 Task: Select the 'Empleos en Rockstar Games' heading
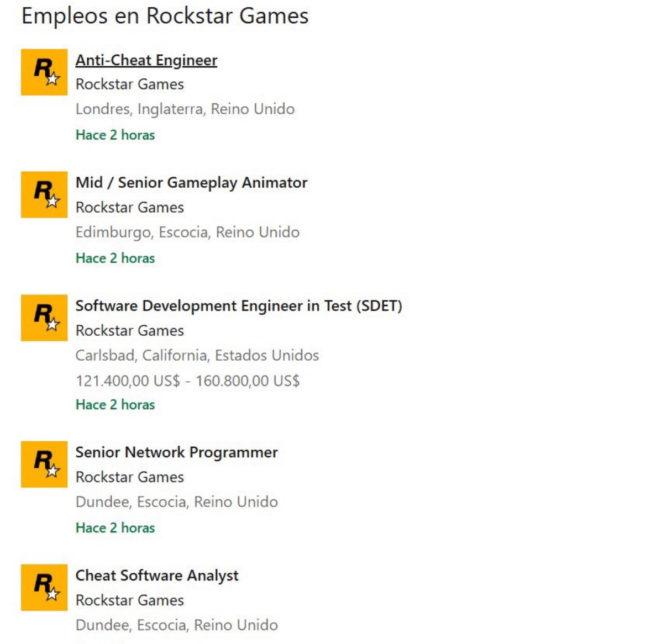165,17
